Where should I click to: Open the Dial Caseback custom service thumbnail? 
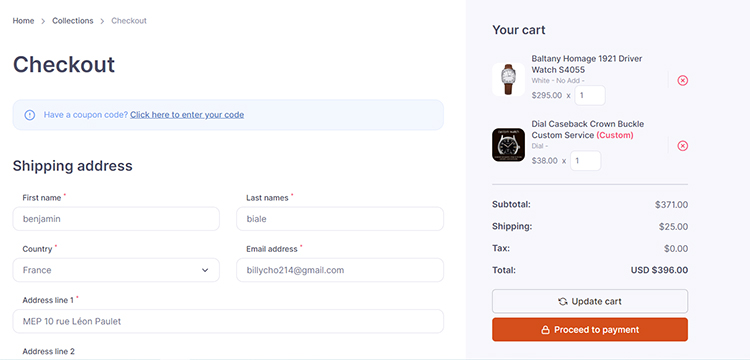(508, 144)
